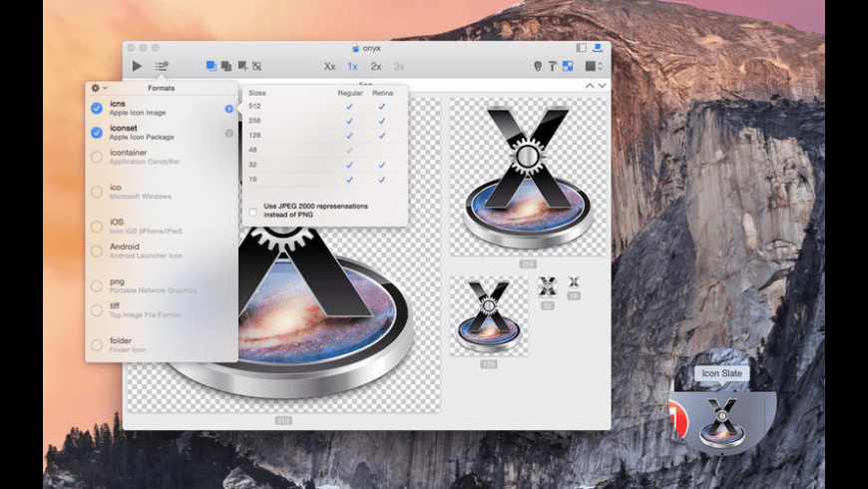868x489 pixels.
Task: Select the 128 size icon preview thumbnail
Action: (x=489, y=316)
